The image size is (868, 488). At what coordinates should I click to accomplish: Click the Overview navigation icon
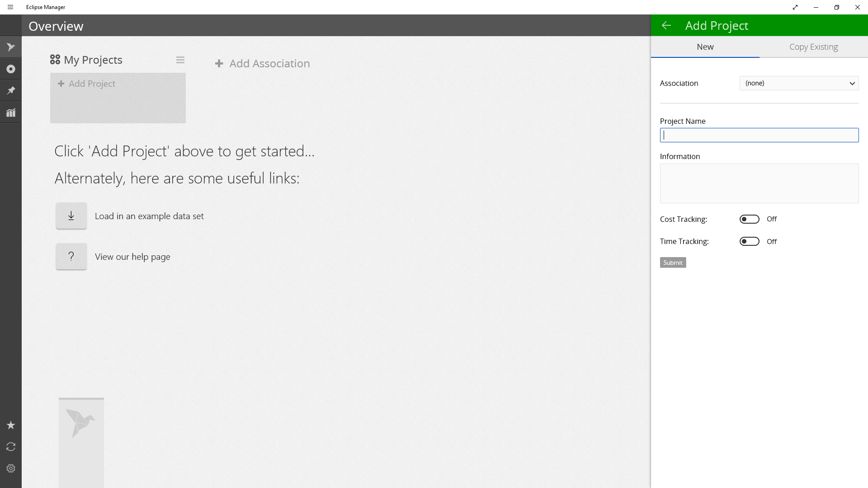pos(11,47)
